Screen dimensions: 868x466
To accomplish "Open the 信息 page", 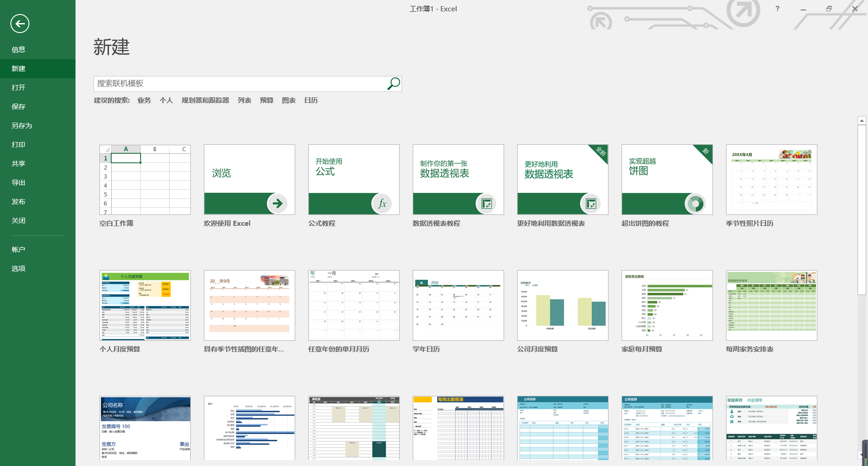I will (38, 50).
